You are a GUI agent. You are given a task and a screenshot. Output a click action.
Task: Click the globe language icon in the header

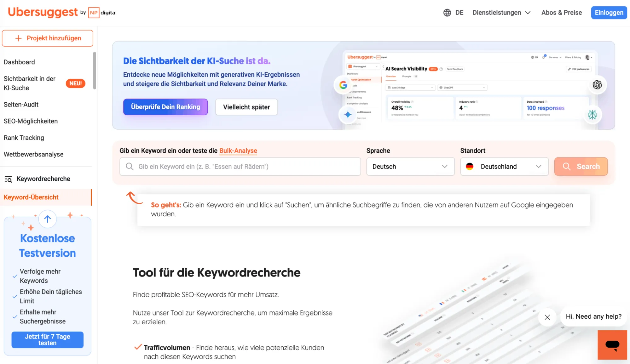click(447, 13)
